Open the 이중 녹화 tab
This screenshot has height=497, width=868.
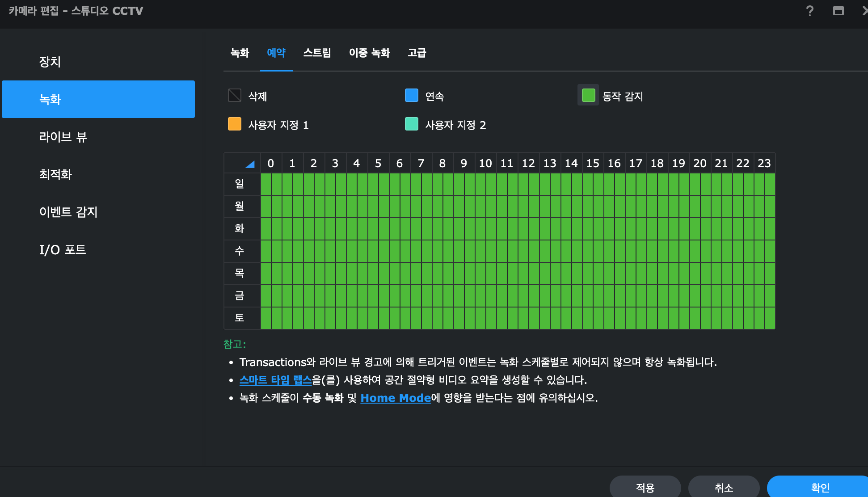369,53
